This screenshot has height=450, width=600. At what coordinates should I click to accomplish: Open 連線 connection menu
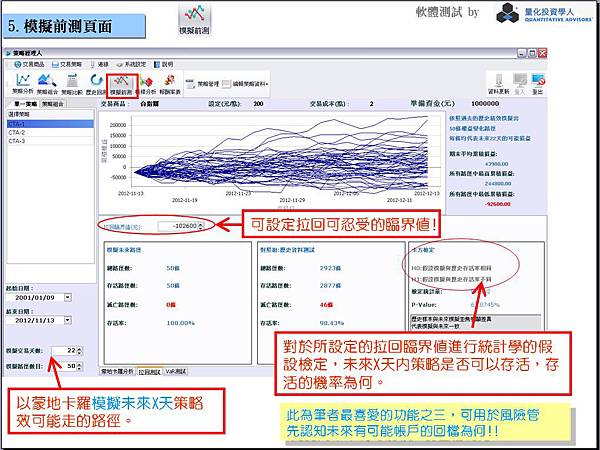(100, 64)
